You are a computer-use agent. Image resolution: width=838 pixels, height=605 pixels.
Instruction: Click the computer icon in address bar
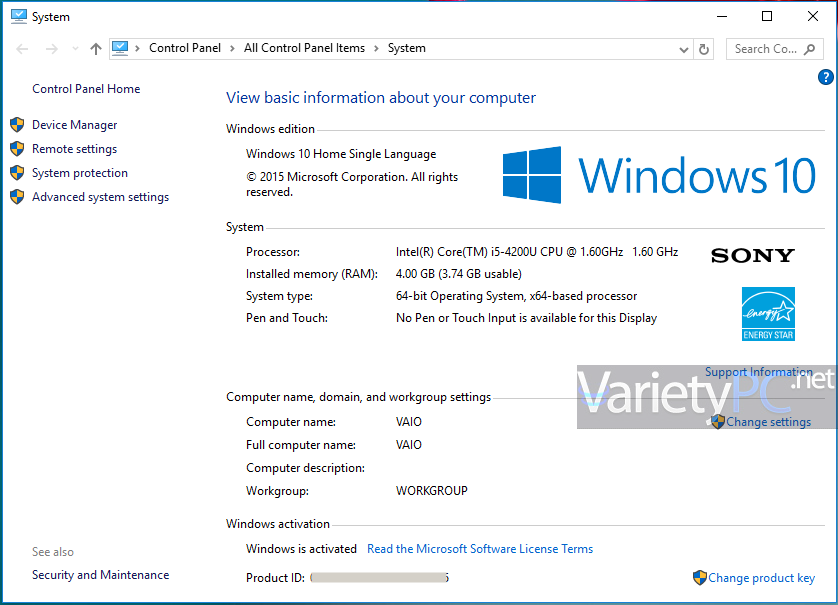coord(121,48)
